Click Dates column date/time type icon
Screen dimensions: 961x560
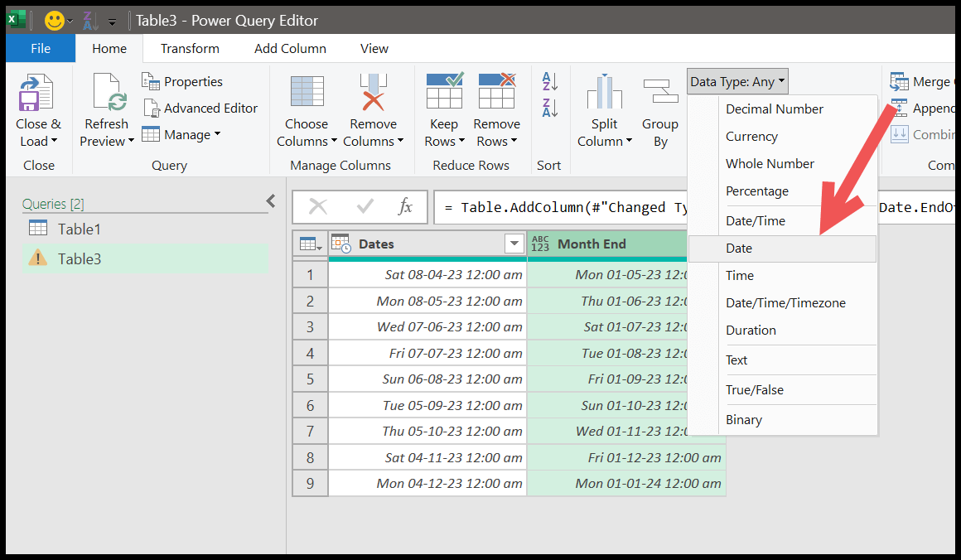click(341, 244)
